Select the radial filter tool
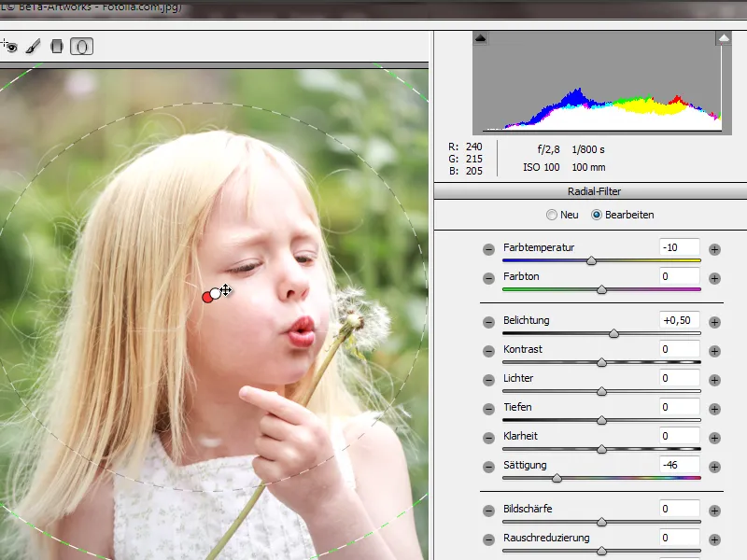 coord(81,46)
